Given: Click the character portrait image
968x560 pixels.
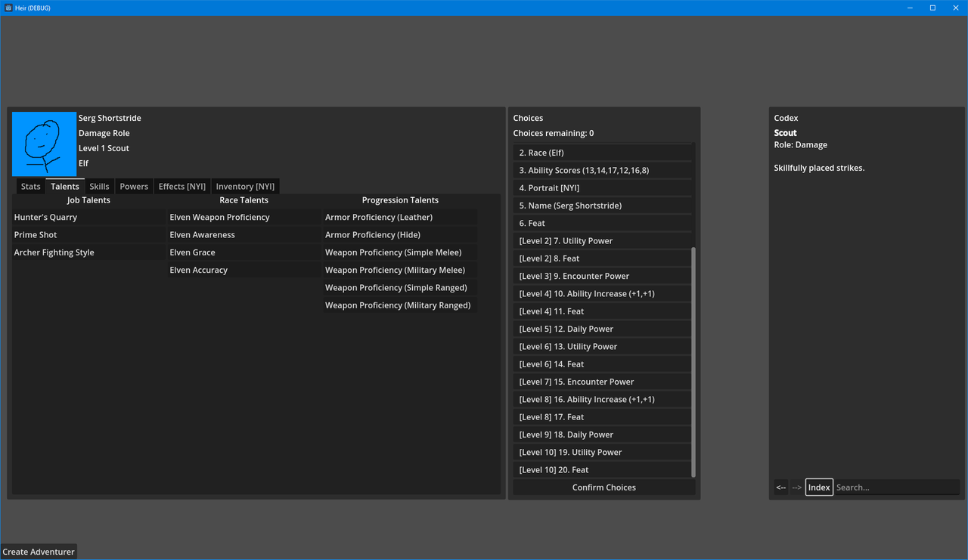Looking at the screenshot, I should tap(44, 144).
